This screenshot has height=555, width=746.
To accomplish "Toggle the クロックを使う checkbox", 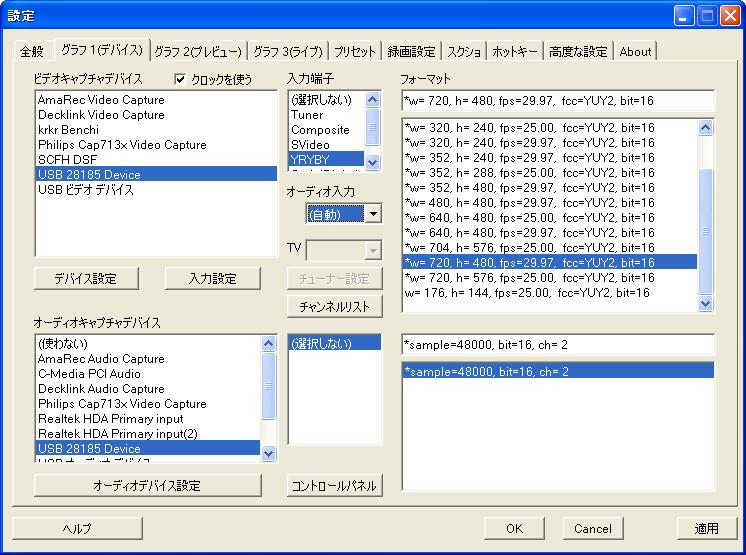I will click(x=181, y=79).
